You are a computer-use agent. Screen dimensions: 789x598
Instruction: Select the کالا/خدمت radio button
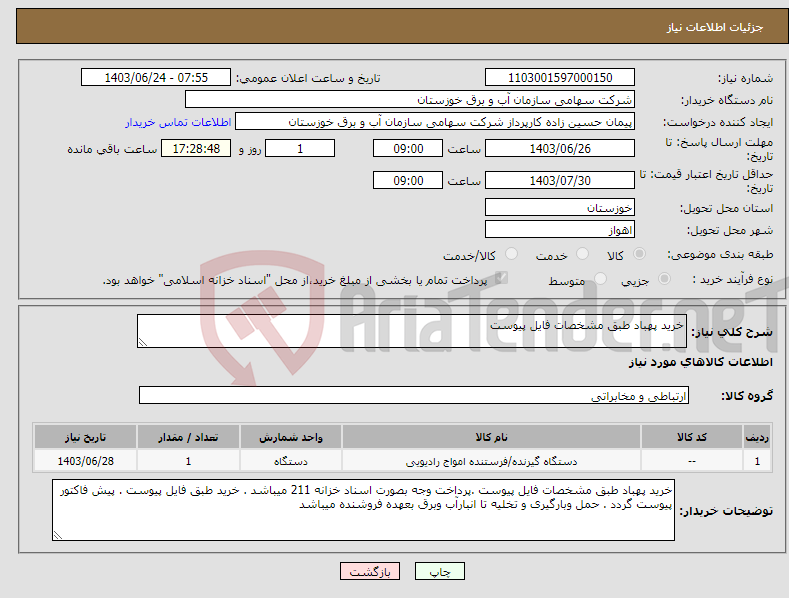pyautogui.click(x=511, y=254)
